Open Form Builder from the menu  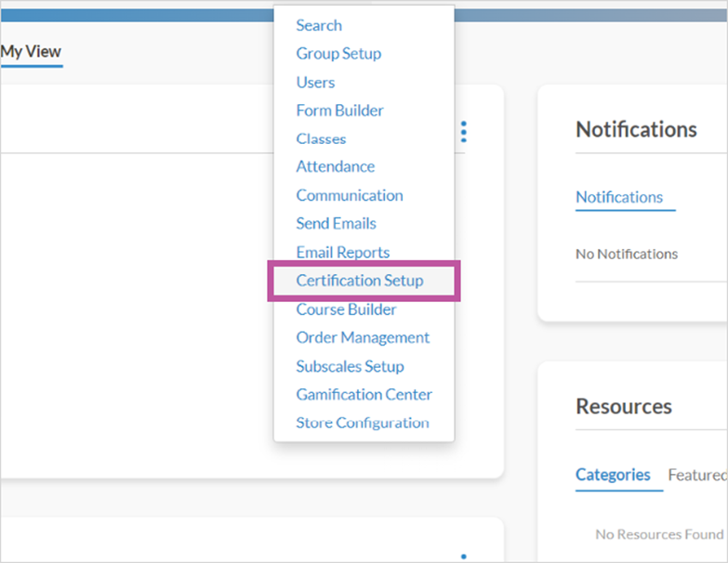(340, 111)
